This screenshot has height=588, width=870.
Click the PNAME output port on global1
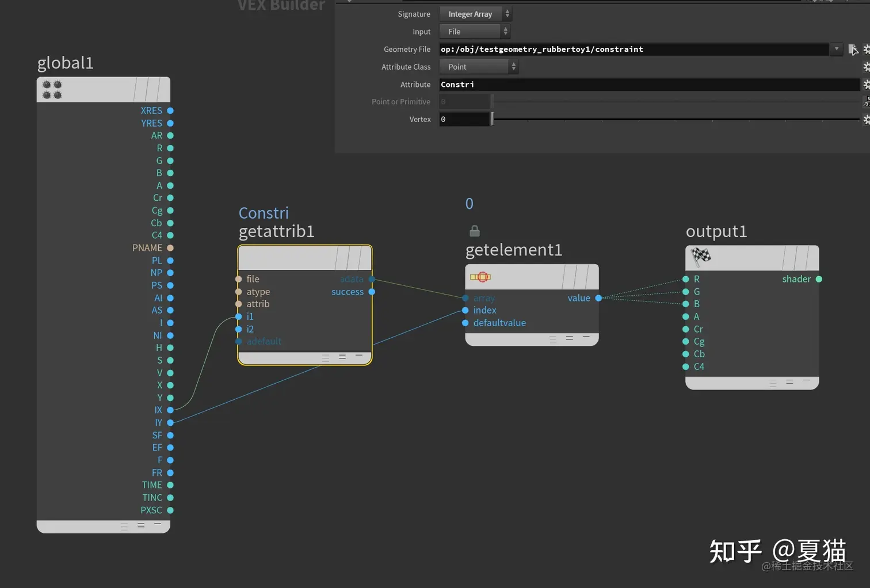tap(170, 248)
